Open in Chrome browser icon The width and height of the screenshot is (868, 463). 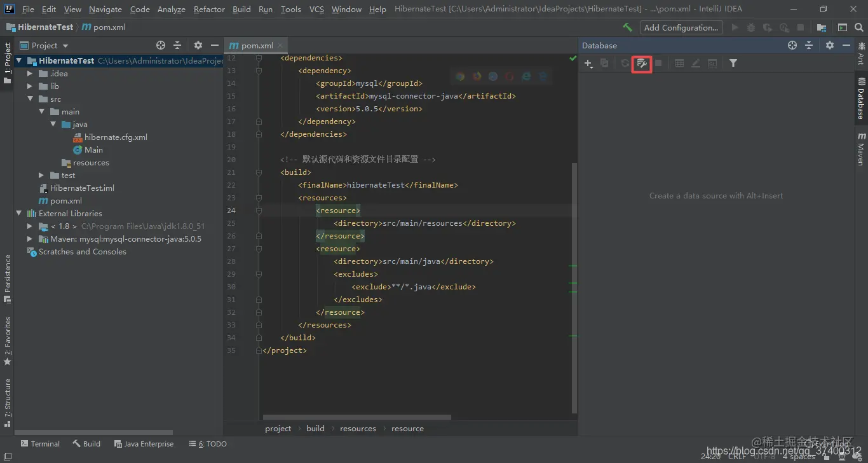460,76
